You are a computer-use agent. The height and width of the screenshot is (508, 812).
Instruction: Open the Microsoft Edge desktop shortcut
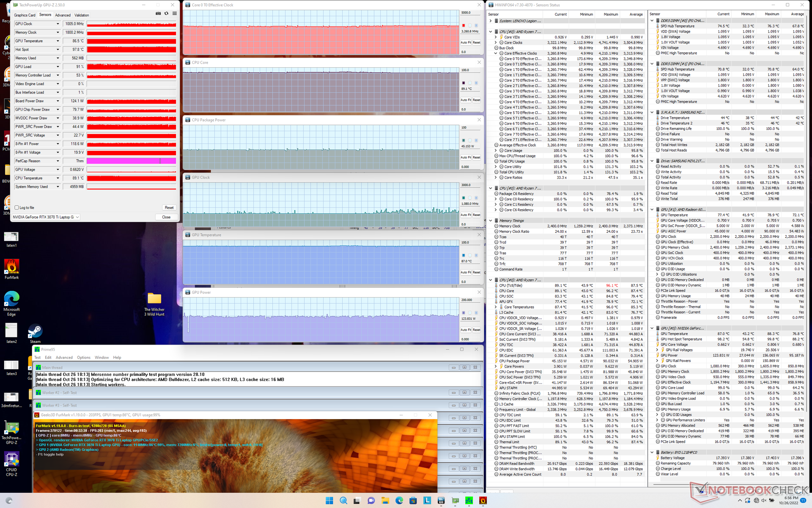click(11, 303)
